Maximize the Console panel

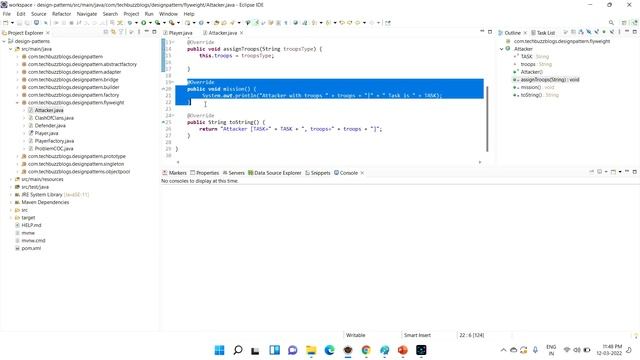point(635,172)
